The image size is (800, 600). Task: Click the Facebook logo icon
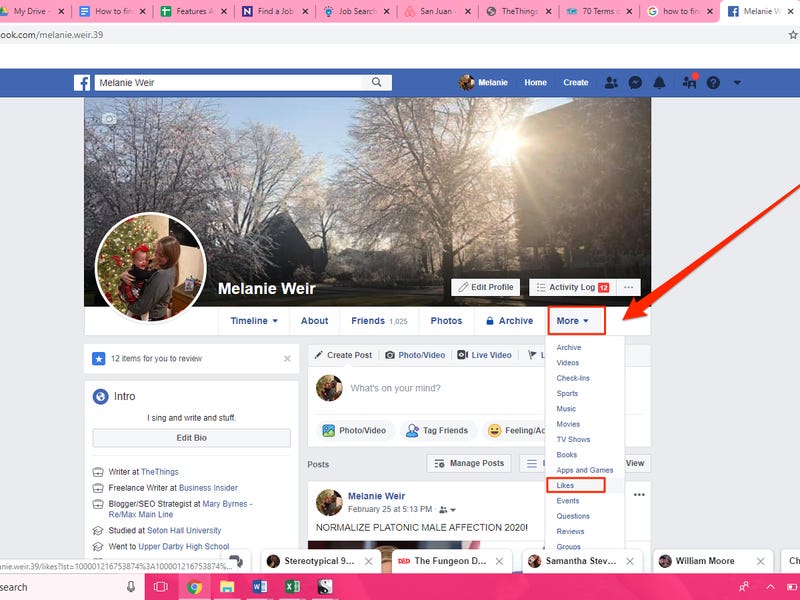click(x=82, y=83)
